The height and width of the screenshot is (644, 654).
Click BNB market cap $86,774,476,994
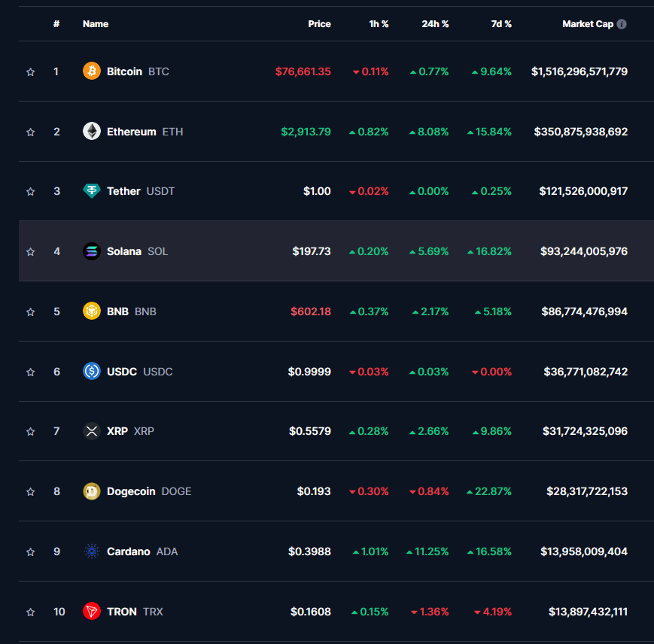[x=584, y=311]
